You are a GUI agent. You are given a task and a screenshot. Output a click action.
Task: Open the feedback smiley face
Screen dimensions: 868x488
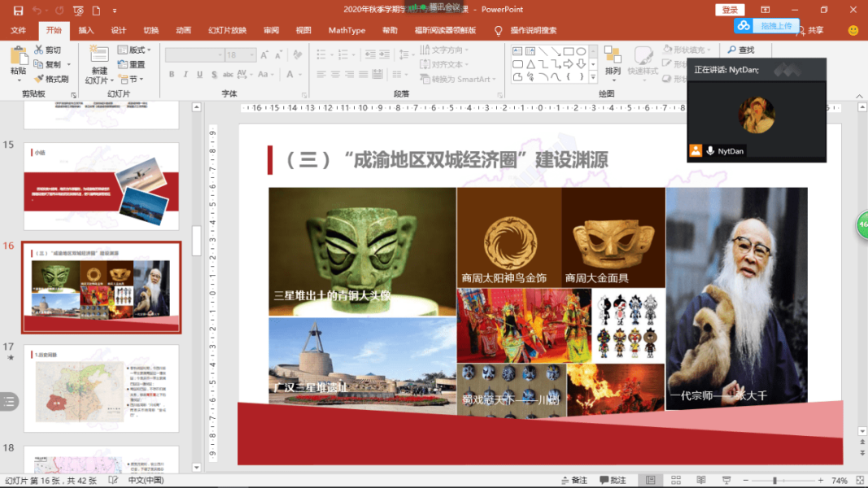853,30
